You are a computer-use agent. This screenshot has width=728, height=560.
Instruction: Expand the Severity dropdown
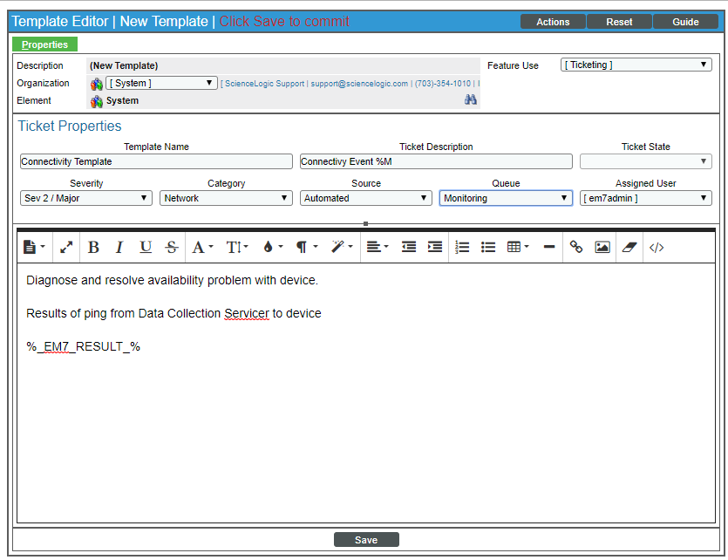(86, 198)
